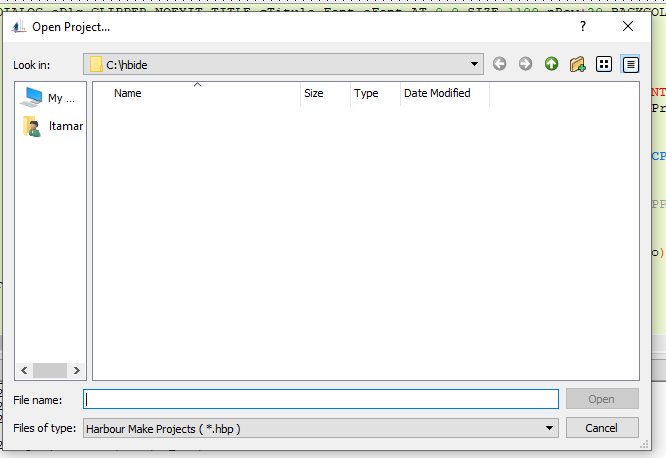The image size is (666, 458).
Task: Open the What's This help question mark
Action: click(583, 26)
